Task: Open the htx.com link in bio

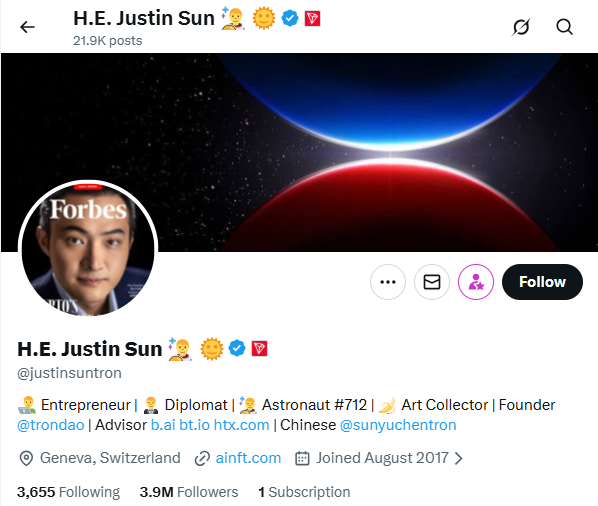Action: (241, 425)
